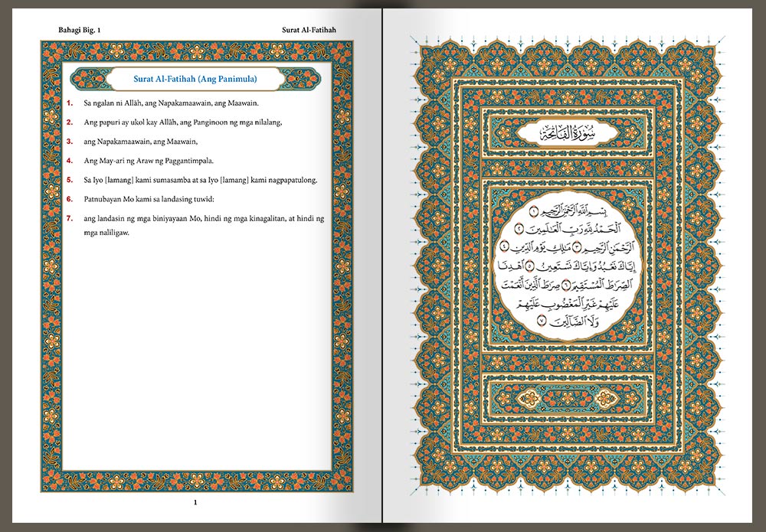Click the red verse number "1."

tap(70, 103)
